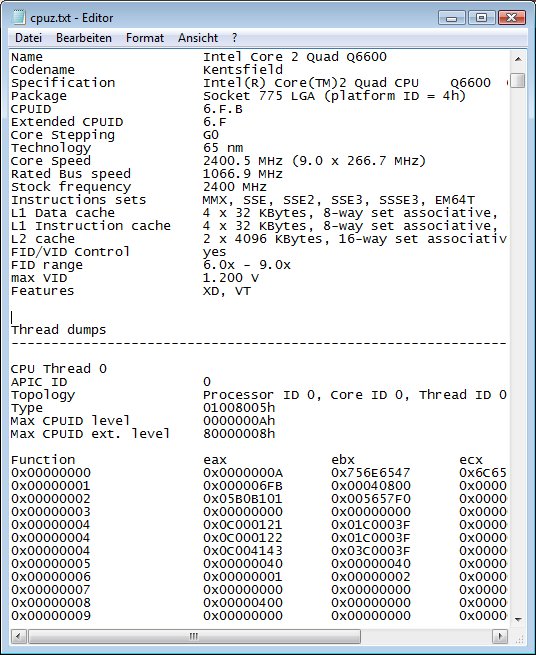Click the Core Speed value '2400.5 MHz'
Screen dimensions: 536x655
[243, 161]
